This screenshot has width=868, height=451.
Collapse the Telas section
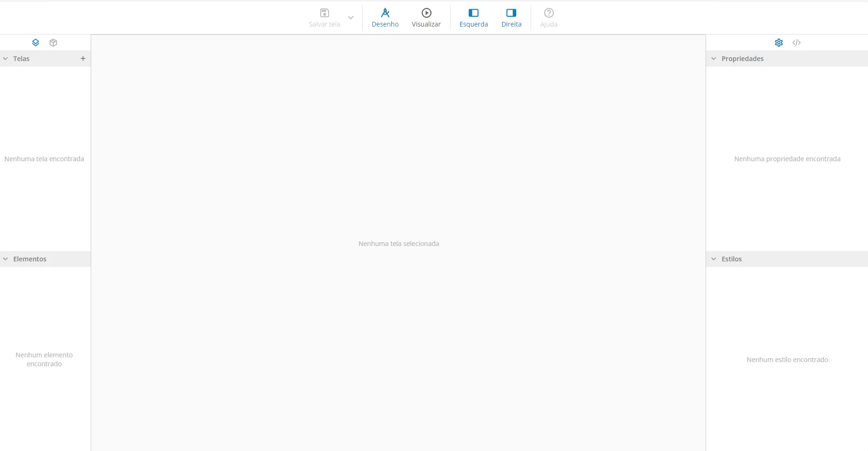coord(6,59)
